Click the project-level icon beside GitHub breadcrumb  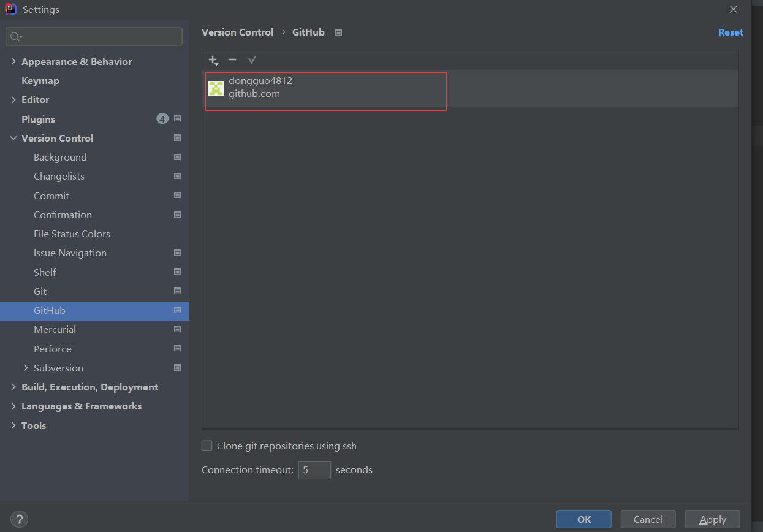tap(338, 32)
